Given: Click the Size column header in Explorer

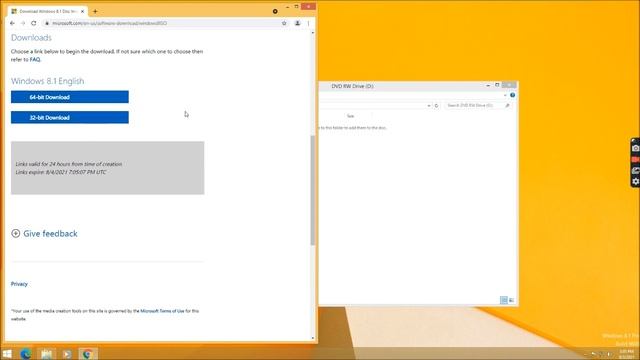Looking at the screenshot, I should point(350,116).
